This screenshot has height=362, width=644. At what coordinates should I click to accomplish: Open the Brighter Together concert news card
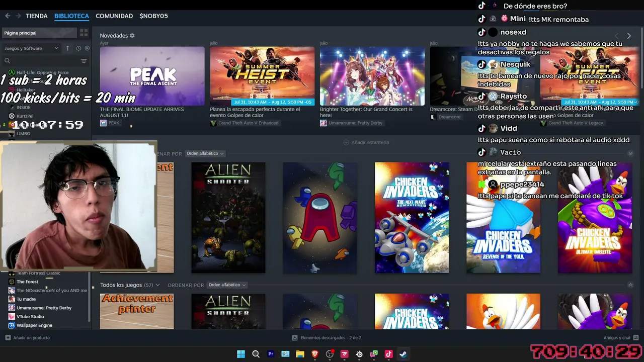[372, 76]
